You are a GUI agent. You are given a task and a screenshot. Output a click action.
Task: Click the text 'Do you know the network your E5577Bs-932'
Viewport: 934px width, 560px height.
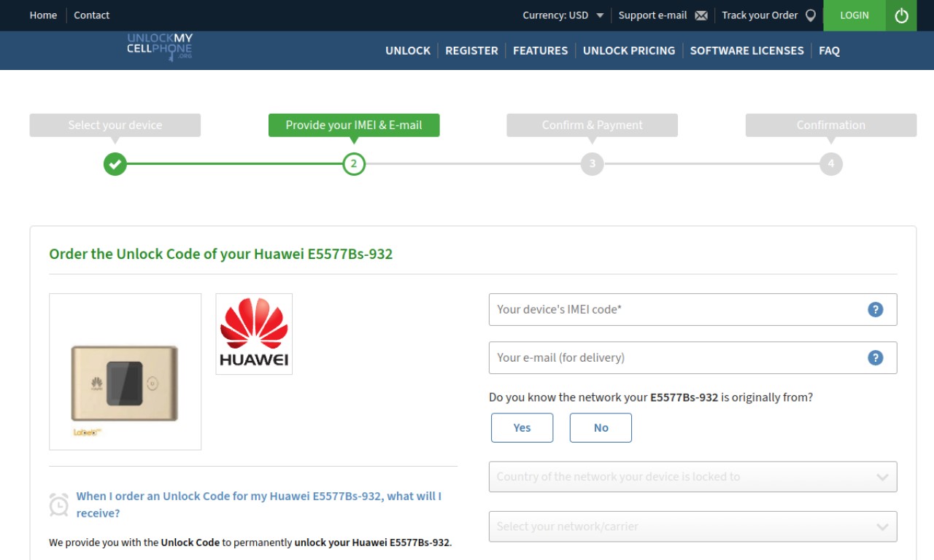603,397
